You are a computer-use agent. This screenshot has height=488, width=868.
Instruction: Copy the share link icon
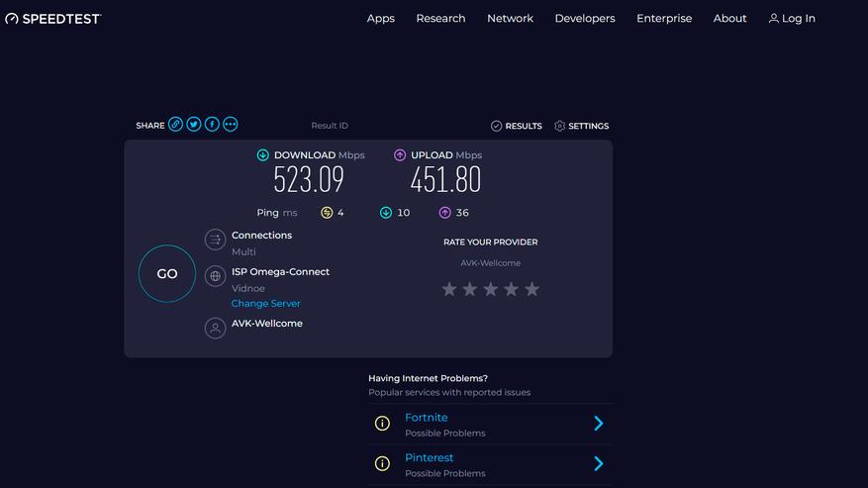[x=175, y=125]
